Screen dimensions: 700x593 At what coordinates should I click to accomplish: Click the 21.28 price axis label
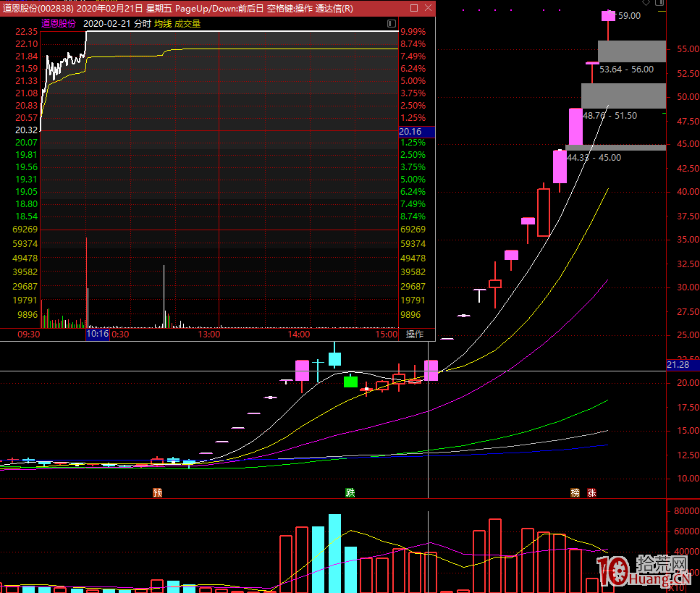pos(678,363)
